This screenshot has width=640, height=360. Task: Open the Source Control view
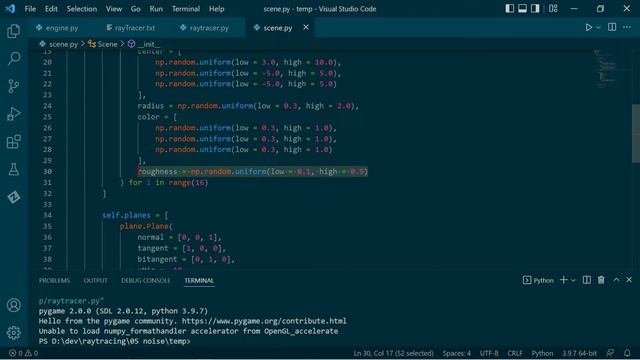(13, 86)
